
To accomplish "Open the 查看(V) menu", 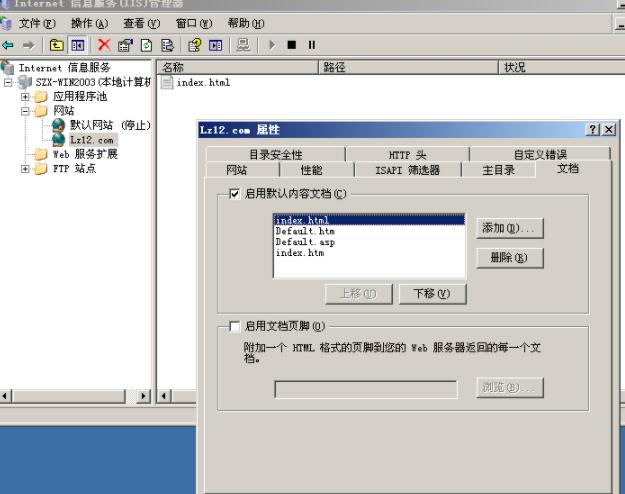I will 142,24.
